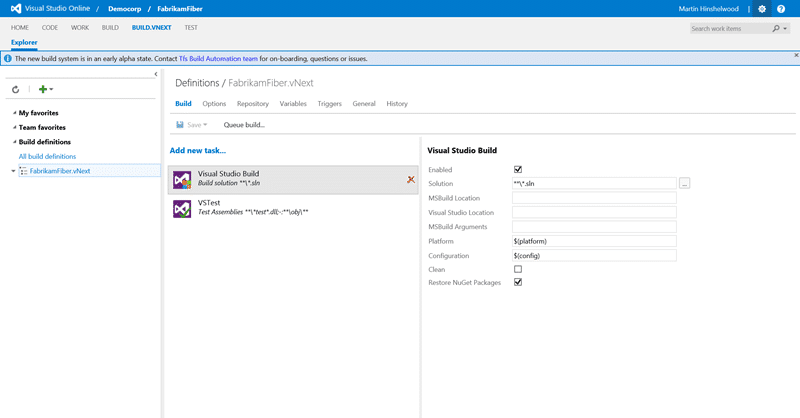Toggle the Enabled checkbox
Screen dimensions: 800x418
518,169
